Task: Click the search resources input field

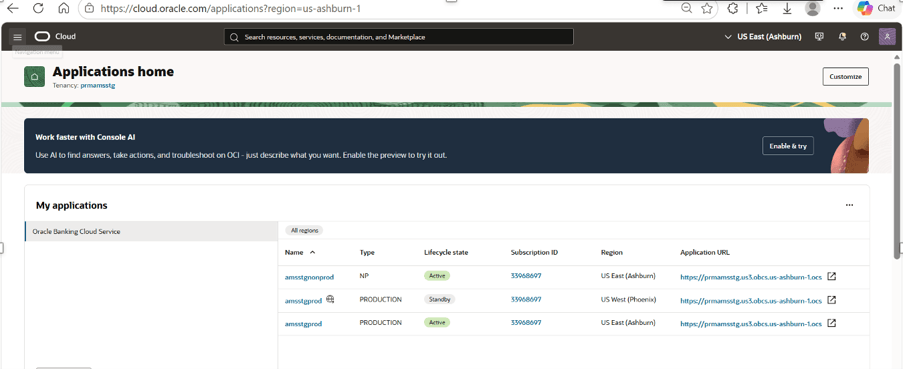Action: pos(399,37)
